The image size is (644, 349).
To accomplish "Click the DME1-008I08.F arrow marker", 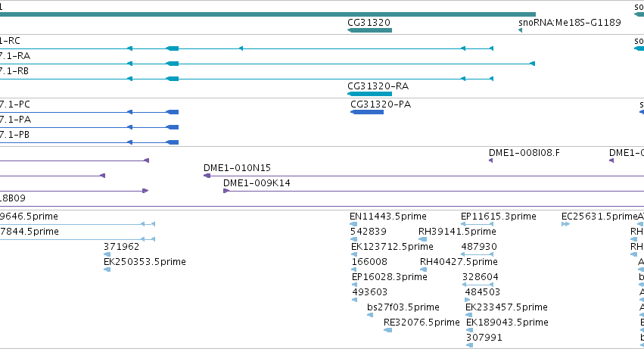I will [x=490, y=160].
